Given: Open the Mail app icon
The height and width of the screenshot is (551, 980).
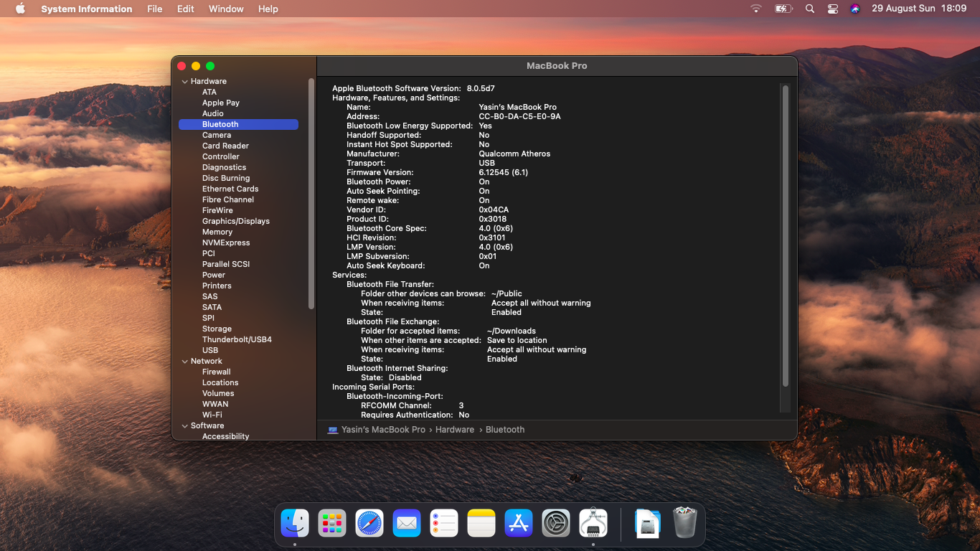Looking at the screenshot, I should (x=407, y=524).
